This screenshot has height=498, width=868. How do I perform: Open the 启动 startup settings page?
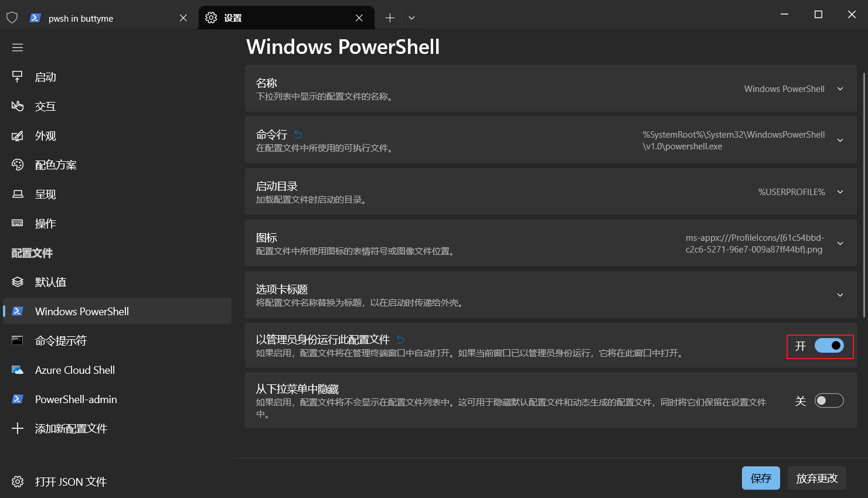pos(46,77)
